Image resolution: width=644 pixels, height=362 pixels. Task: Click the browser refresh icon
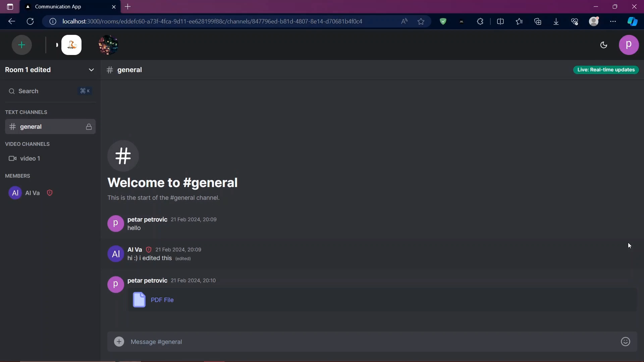tap(30, 21)
